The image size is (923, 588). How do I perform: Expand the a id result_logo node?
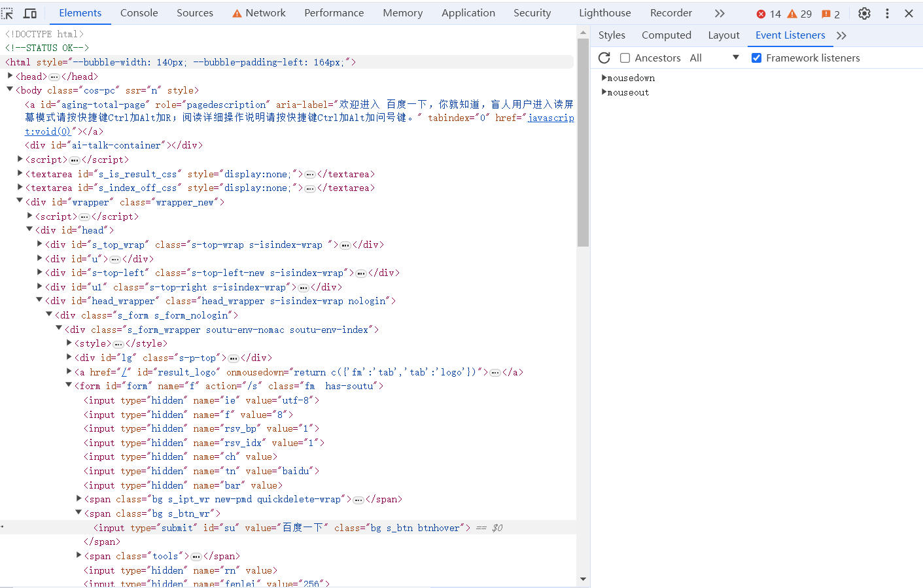pyautogui.click(x=69, y=372)
